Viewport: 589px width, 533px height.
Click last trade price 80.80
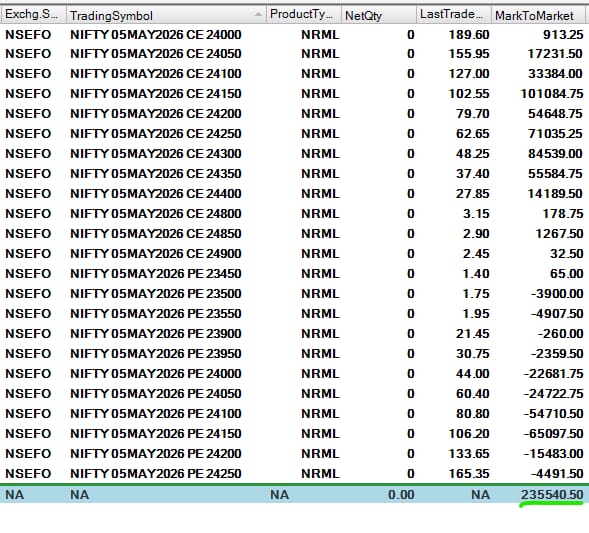click(x=473, y=414)
